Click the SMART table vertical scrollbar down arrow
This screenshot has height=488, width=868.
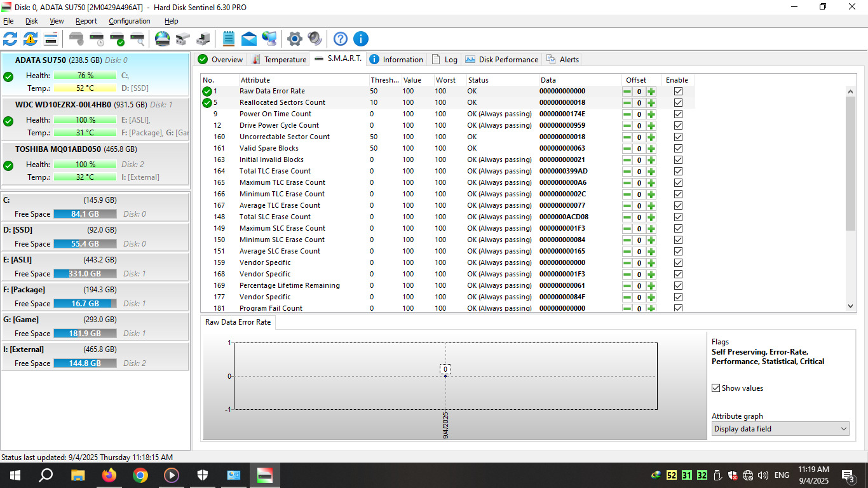click(851, 306)
